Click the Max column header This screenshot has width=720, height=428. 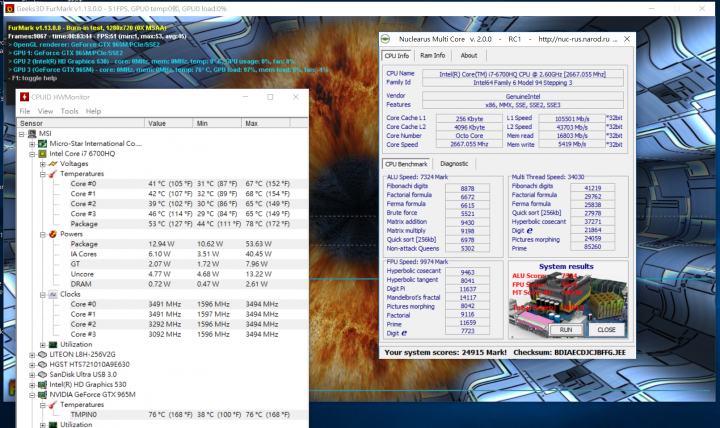click(x=266, y=123)
